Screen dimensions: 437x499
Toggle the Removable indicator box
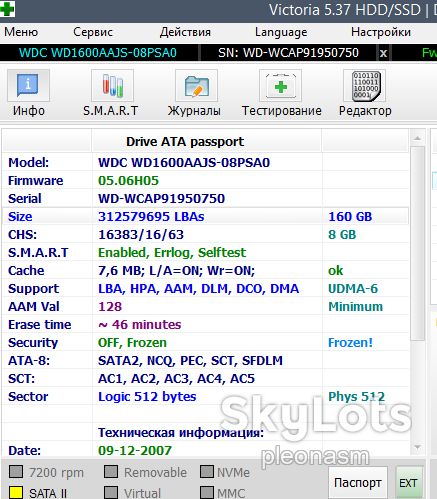pos(111,472)
